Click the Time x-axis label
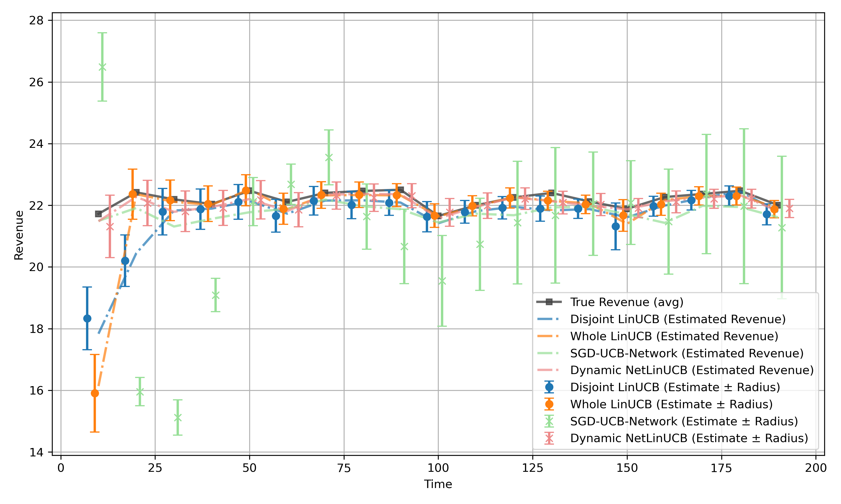 (x=438, y=484)
